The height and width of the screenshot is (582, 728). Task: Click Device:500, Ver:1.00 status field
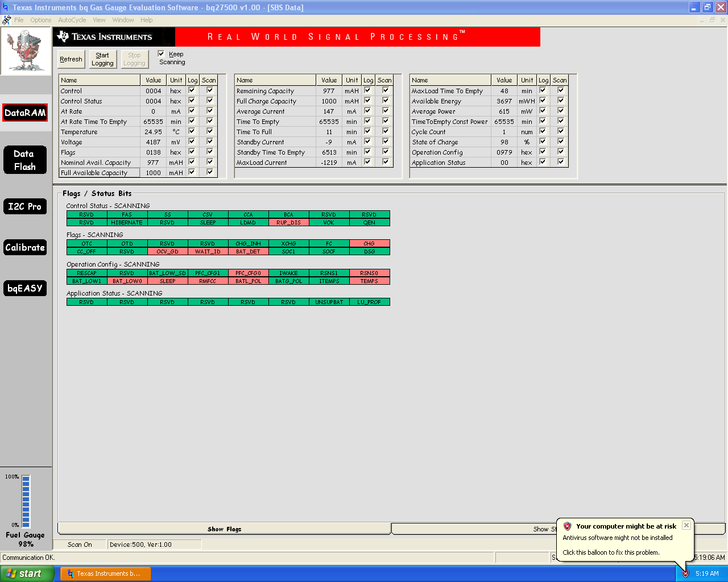pyautogui.click(x=154, y=544)
